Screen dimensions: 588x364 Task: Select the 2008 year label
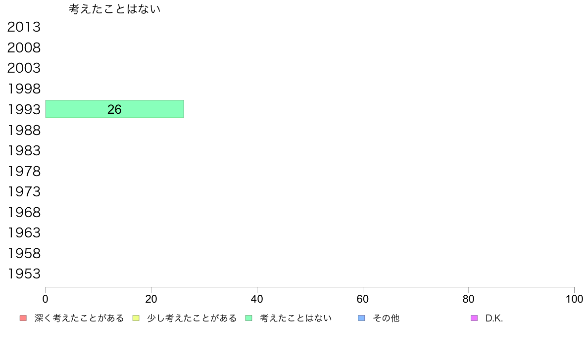[24, 47]
